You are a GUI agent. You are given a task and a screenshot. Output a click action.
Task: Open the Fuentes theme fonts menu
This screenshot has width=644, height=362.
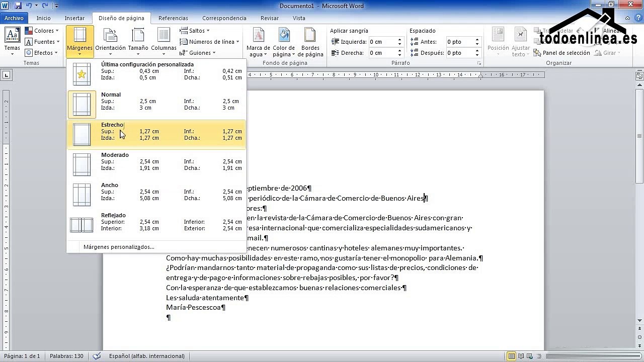click(x=42, y=42)
